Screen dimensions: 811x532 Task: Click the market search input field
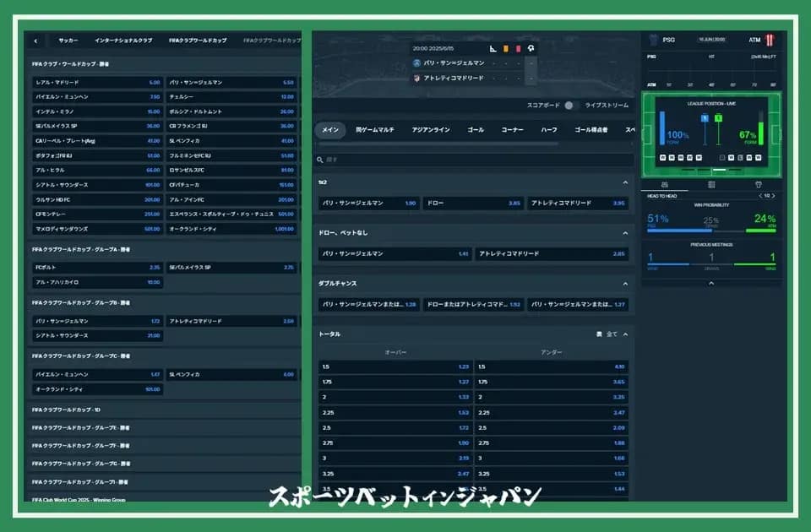(474, 160)
